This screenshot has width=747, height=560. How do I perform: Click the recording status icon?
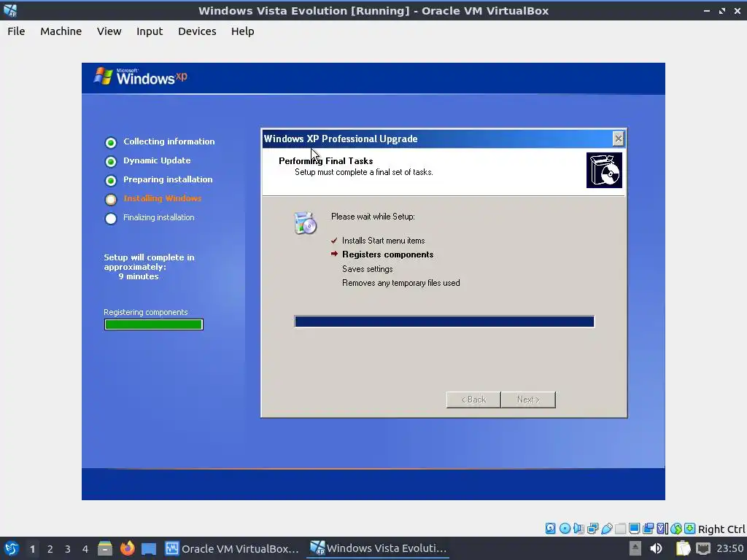648,528
